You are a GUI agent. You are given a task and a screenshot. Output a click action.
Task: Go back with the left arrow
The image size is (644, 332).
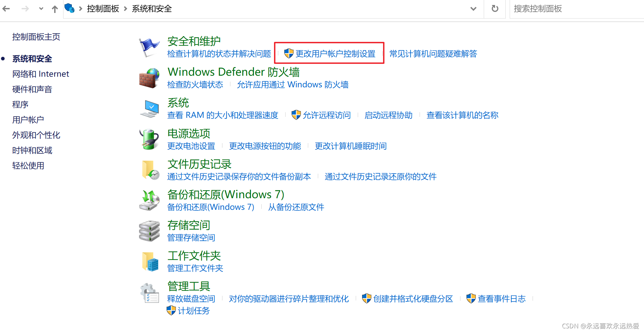(6, 9)
